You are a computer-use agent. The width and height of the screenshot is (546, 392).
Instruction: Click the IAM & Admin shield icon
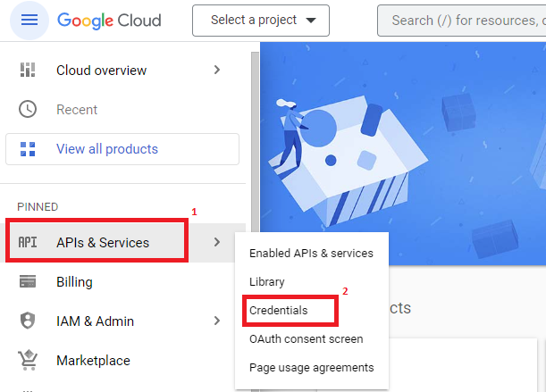28,321
